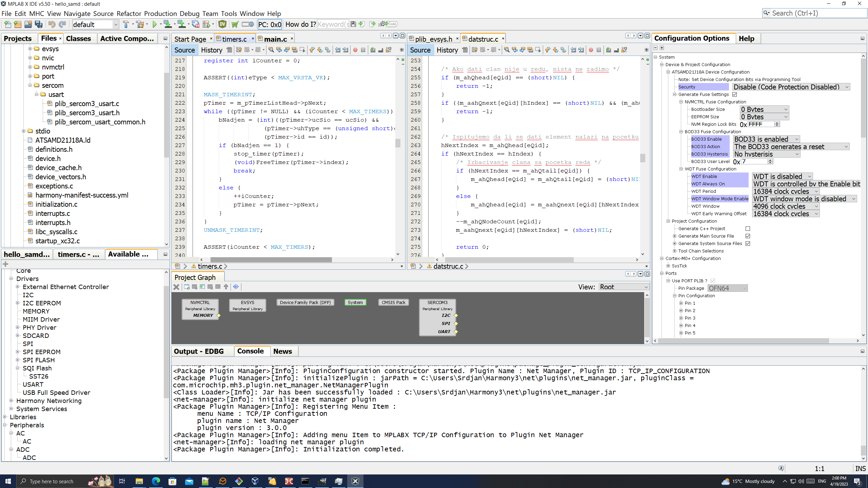Click the Save All icon

pyautogui.click(x=39, y=24)
